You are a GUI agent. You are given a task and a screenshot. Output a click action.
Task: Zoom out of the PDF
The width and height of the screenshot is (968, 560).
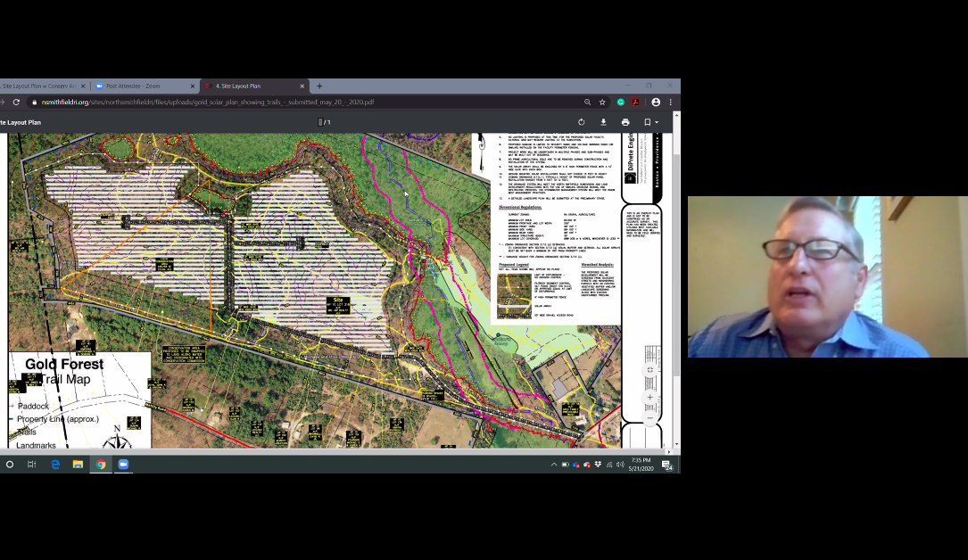[649, 418]
